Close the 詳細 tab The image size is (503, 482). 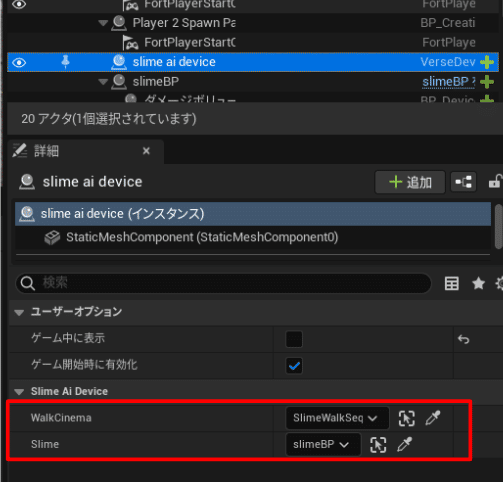146,151
